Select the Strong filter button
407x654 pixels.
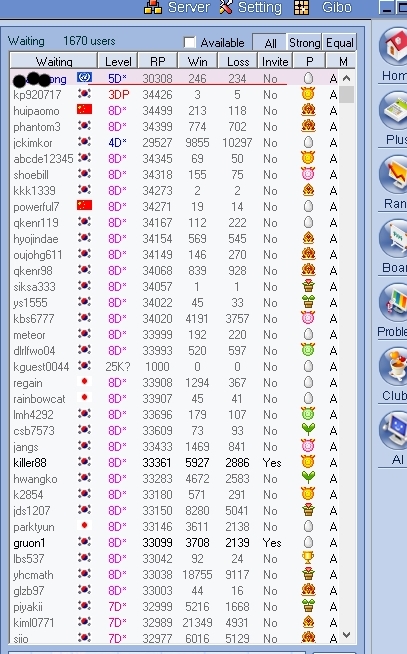click(x=304, y=43)
